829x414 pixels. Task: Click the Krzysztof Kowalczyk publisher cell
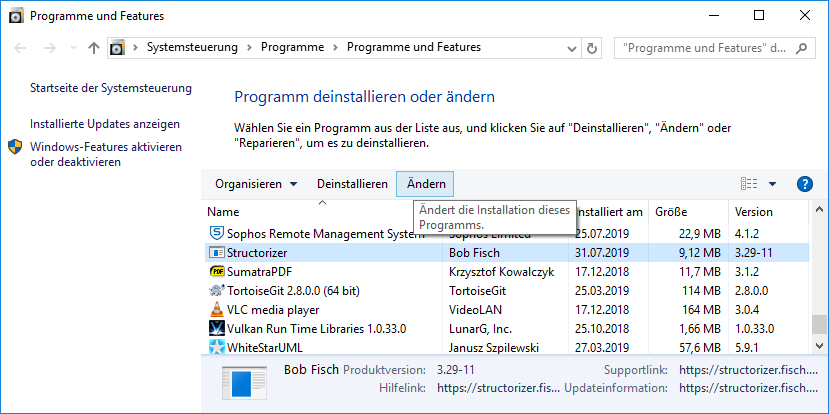click(501, 272)
